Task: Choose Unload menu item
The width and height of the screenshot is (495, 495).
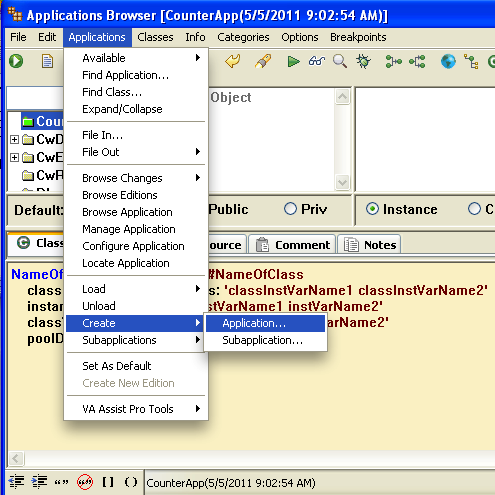Action: (x=136, y=306)
